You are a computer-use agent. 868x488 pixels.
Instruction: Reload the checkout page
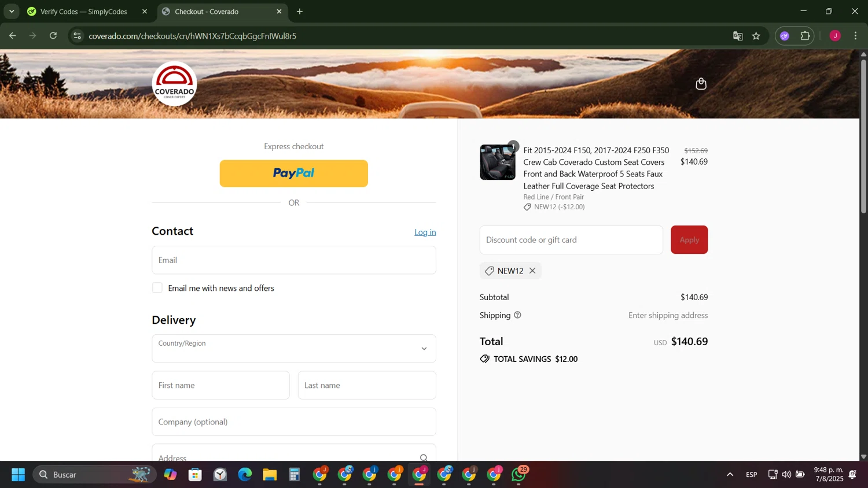[x=53, y=36]
